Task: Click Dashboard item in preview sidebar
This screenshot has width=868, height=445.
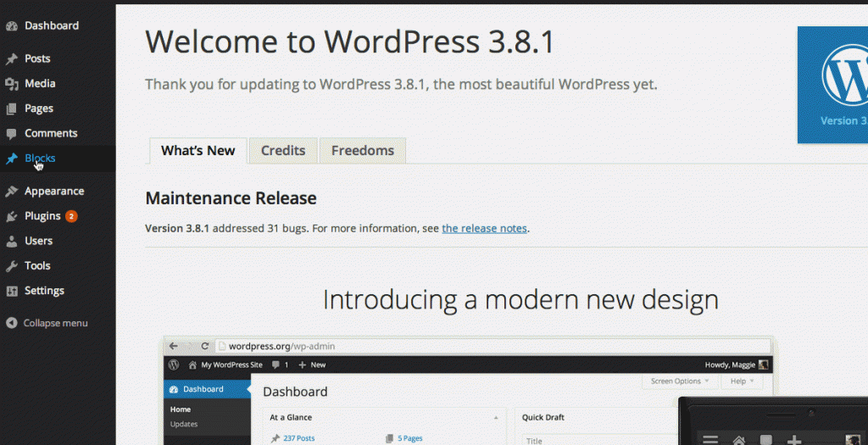Action: click(208, 389)
